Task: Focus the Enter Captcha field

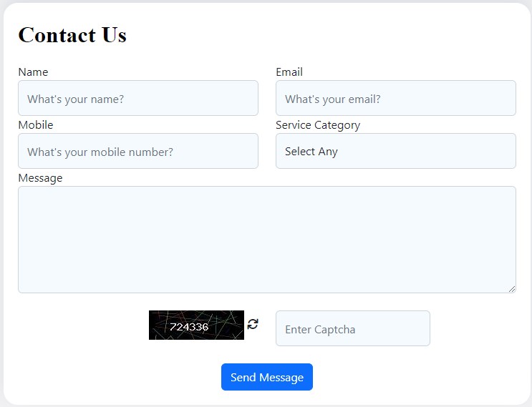Action: (352, 329)
